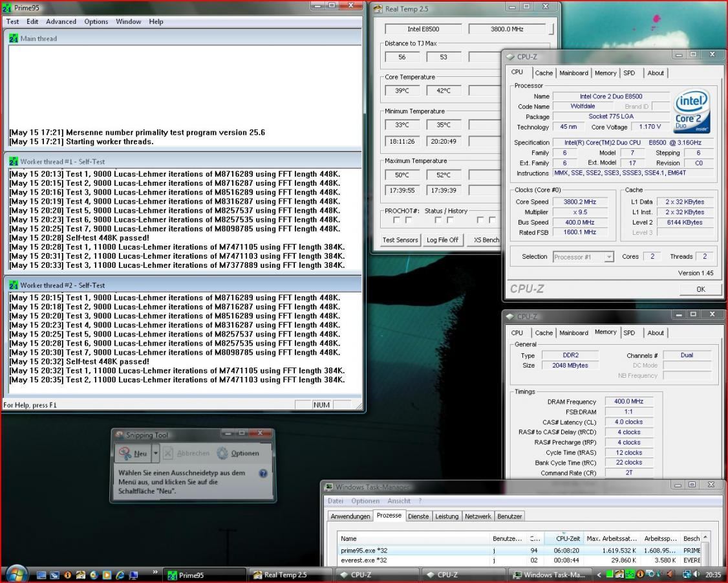Switch to Cache tab in the CPU-Z Memory window
The image size is (728, 583).
coord(544,333)
